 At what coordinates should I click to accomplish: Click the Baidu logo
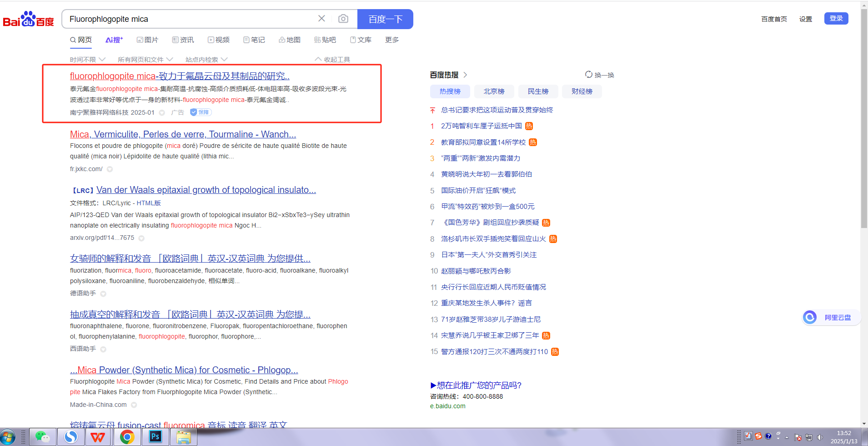tap(28, 19)
